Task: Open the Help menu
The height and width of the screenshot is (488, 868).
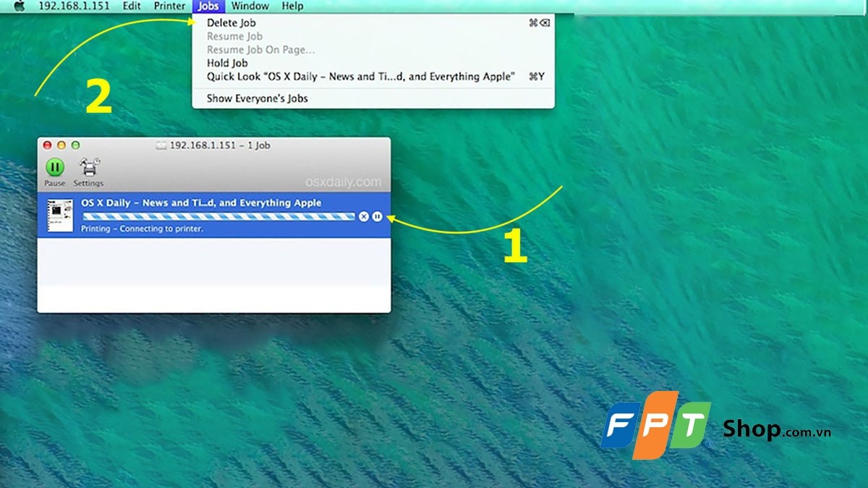Action: click(x=292, y=6)
